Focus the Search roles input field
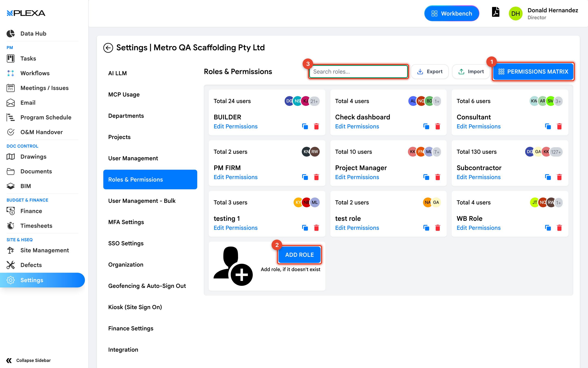The width and height of the screenshot is (588, 368). [358, 72]
